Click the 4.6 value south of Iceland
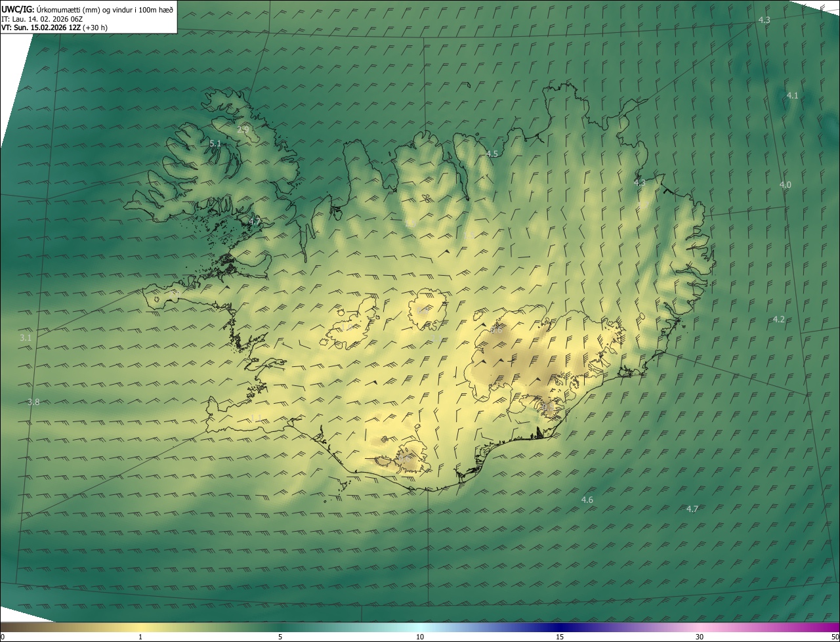Image resolution: width=840 pixels, height=642 pixels. (x=587, y=500)
